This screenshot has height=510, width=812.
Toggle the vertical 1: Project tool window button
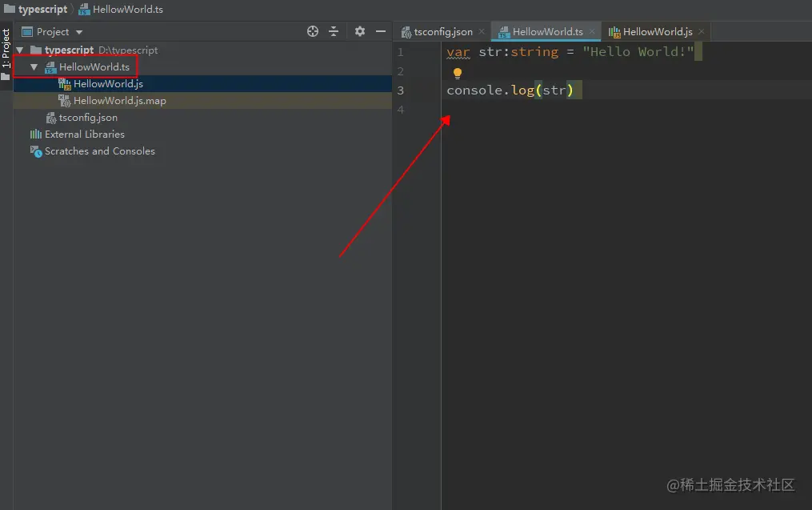pos(6,48)
